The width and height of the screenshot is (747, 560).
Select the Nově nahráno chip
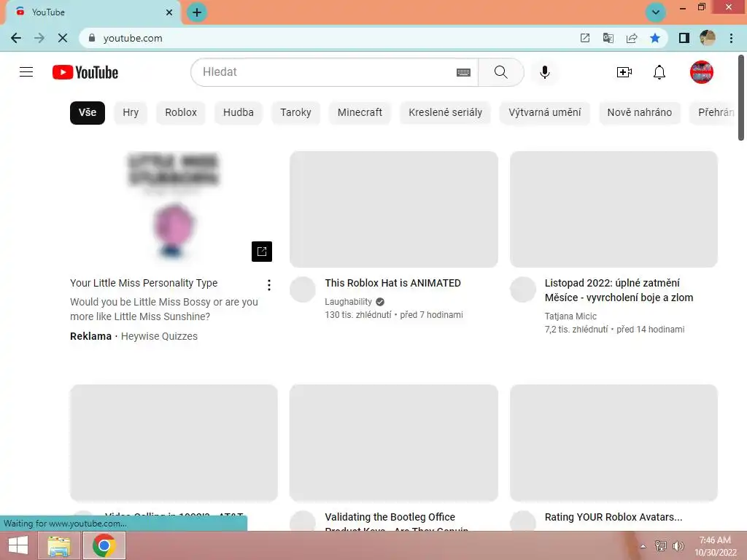(x=639, y=113)
